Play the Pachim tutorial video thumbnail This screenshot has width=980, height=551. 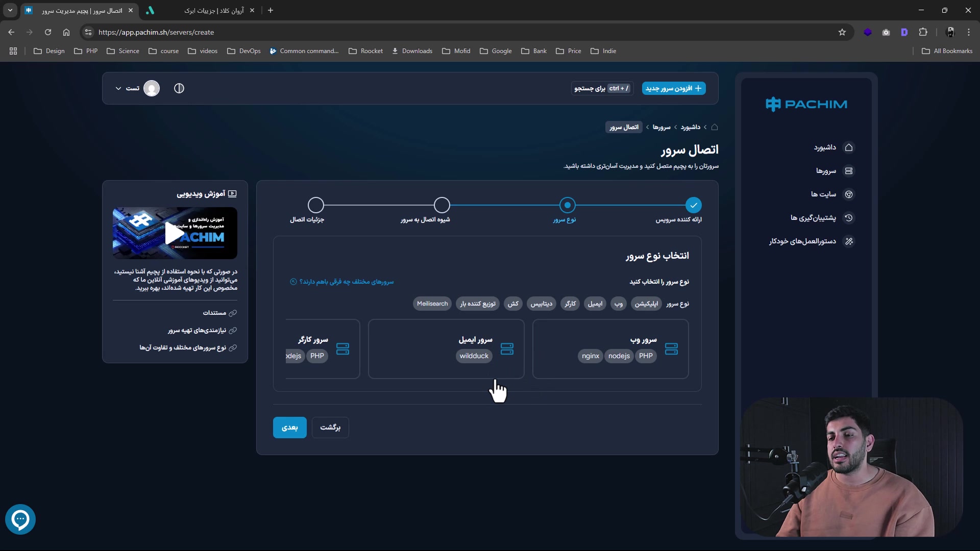[175, 233]
